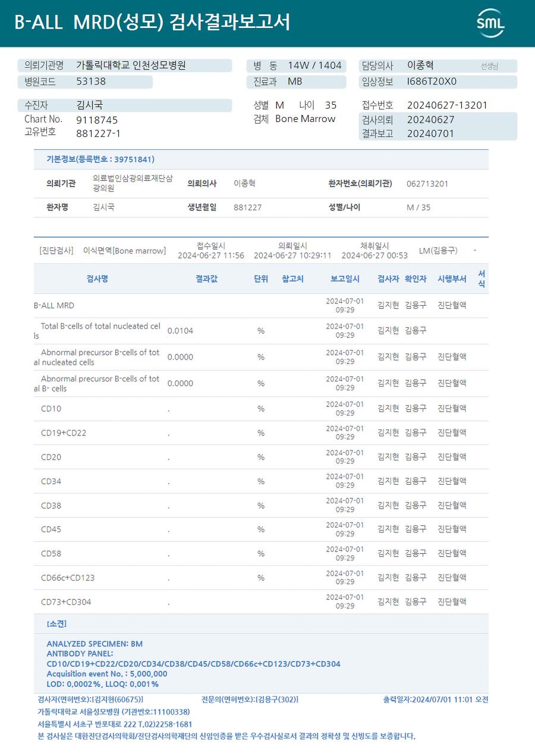Viewport: 535px width, 756px height.
Task: Select clinical info value I686T20X0
Action: (x=432, y=81)
